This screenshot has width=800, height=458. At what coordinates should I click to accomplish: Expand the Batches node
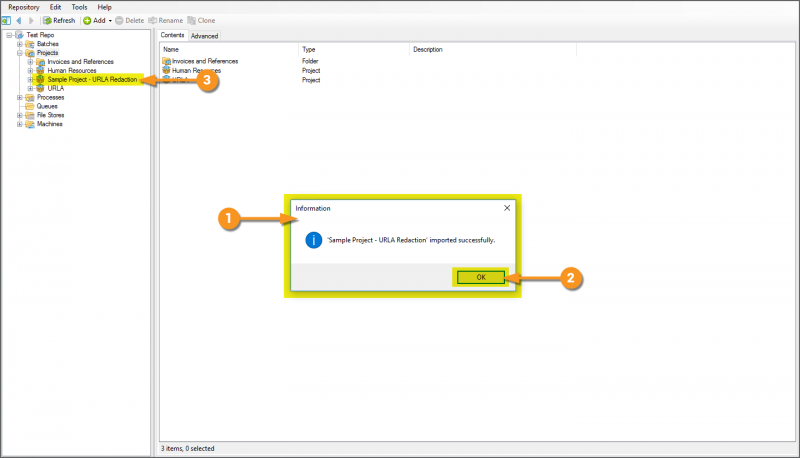pos(20,44)
